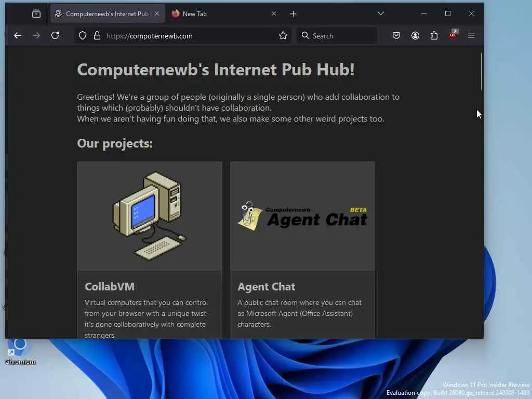The width and height of the screenshot is (532, 399).
Task: Click the computernewb.com address bar
Action: [190, 36]
